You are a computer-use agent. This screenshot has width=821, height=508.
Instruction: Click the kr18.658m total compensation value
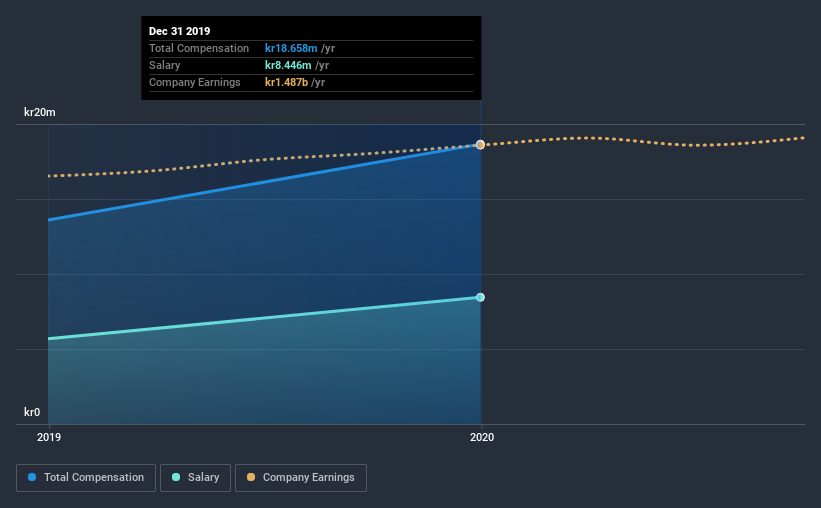pyautogui.click(x=291, y=48)
